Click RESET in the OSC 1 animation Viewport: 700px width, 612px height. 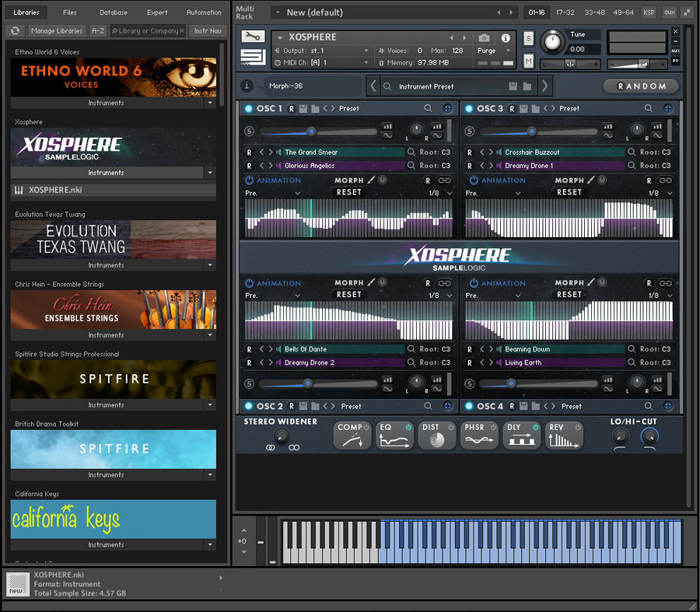[x=348, y=192]
